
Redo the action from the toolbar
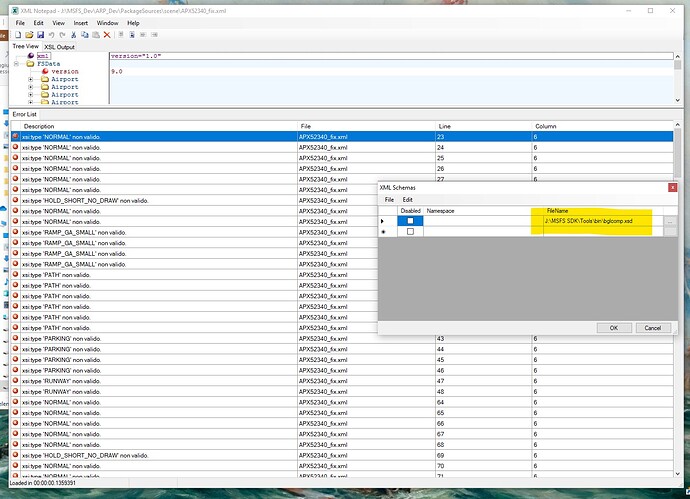coord(62,35)
